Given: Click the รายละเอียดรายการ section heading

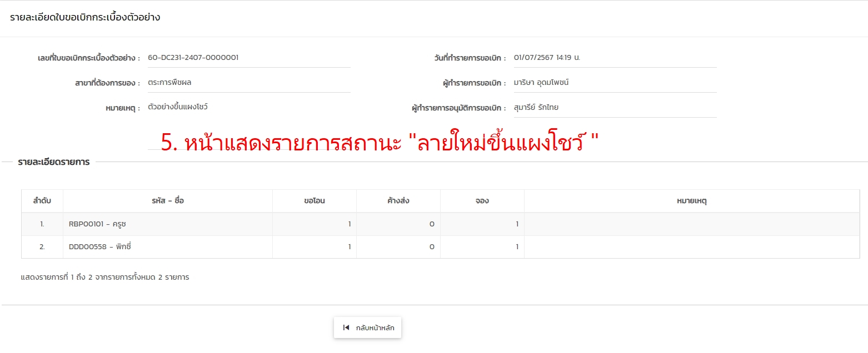Looking at the screenshot, I should (x=53, y=162).
